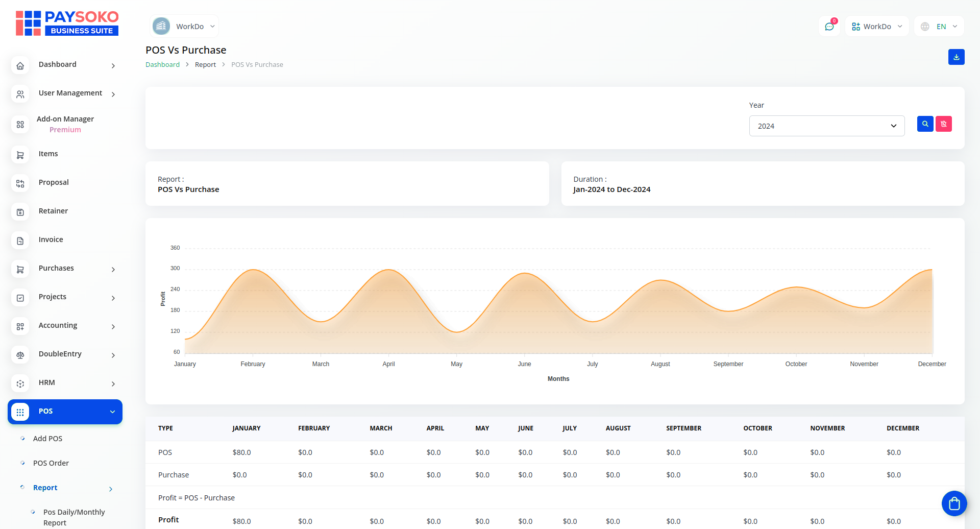Select Proposal in the sidebar

pyautogui.click(x=54, y=182)
